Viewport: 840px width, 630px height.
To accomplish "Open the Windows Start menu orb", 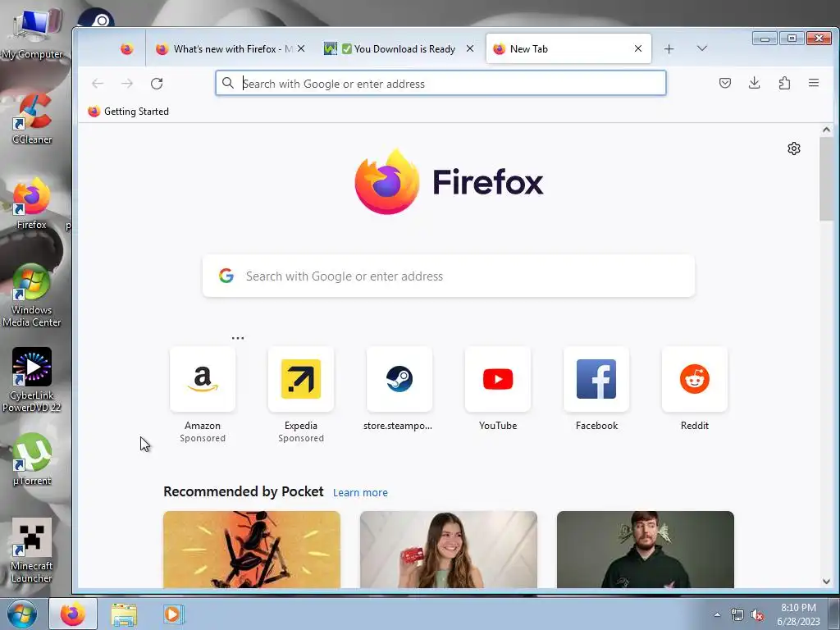I will (22, 614).
